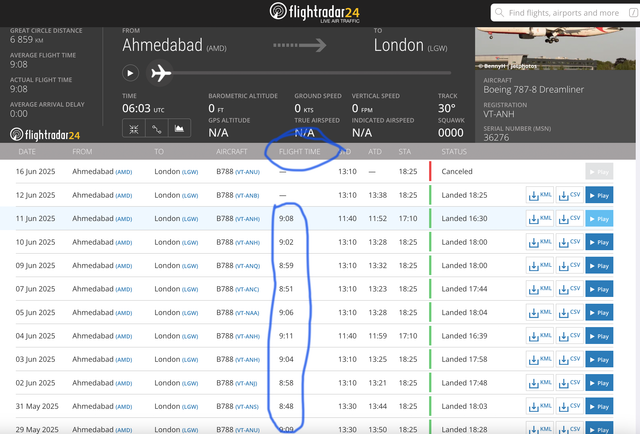This screenshot has width=640, height=434.
Task: Download KML for 03 Jun 2025 flight
Action: click(x=540, y=360)
